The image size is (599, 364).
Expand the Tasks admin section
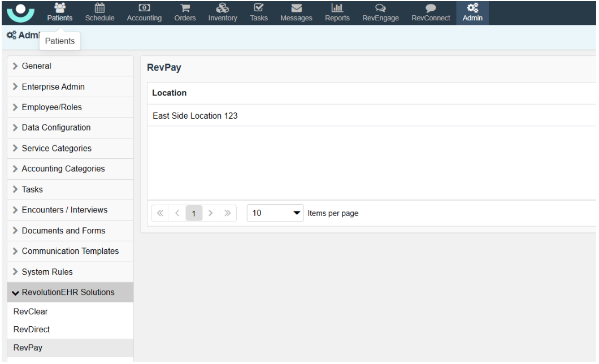coord(70,189)
